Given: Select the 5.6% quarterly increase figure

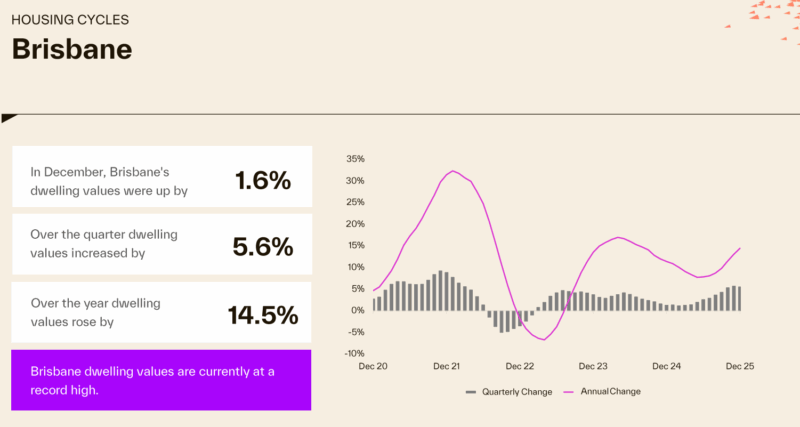Looking at the screenshot, I should 263,246.
